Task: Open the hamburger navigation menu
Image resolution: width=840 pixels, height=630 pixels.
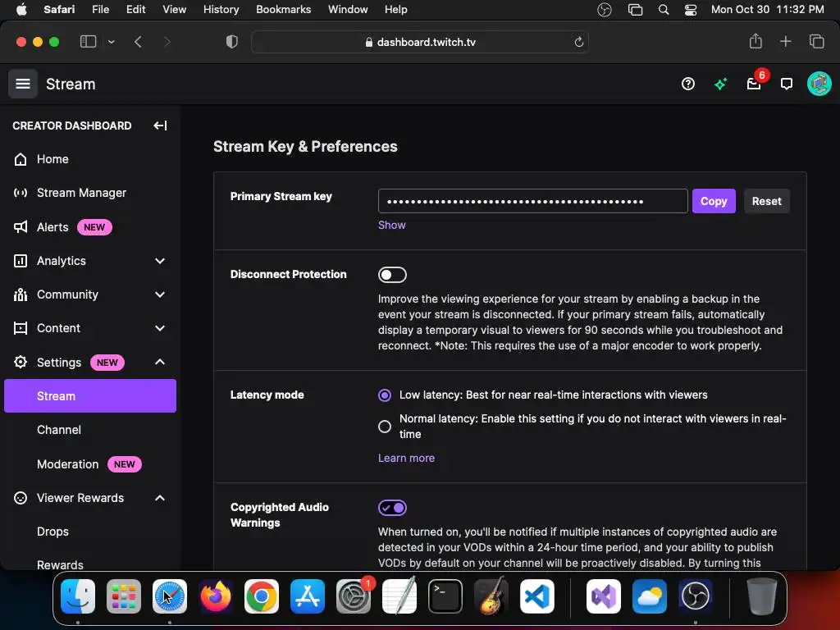Action: pos(22,84)
